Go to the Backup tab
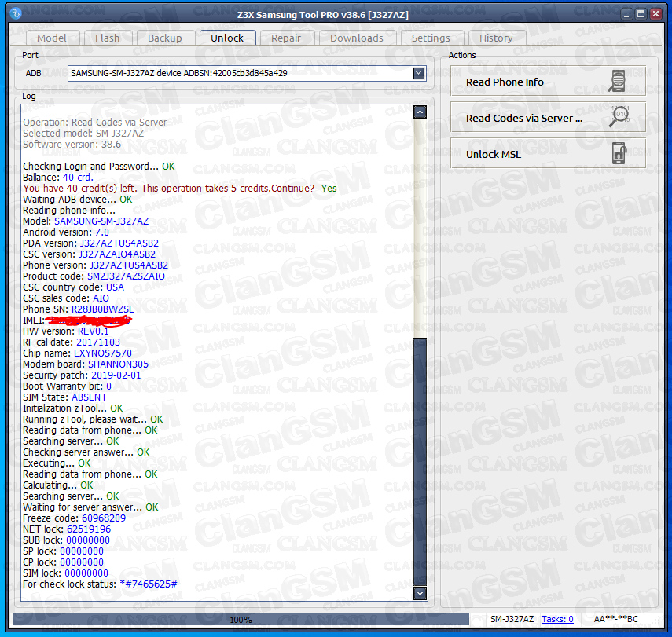This screenshot has width=672, height=637. coord(165,38)
